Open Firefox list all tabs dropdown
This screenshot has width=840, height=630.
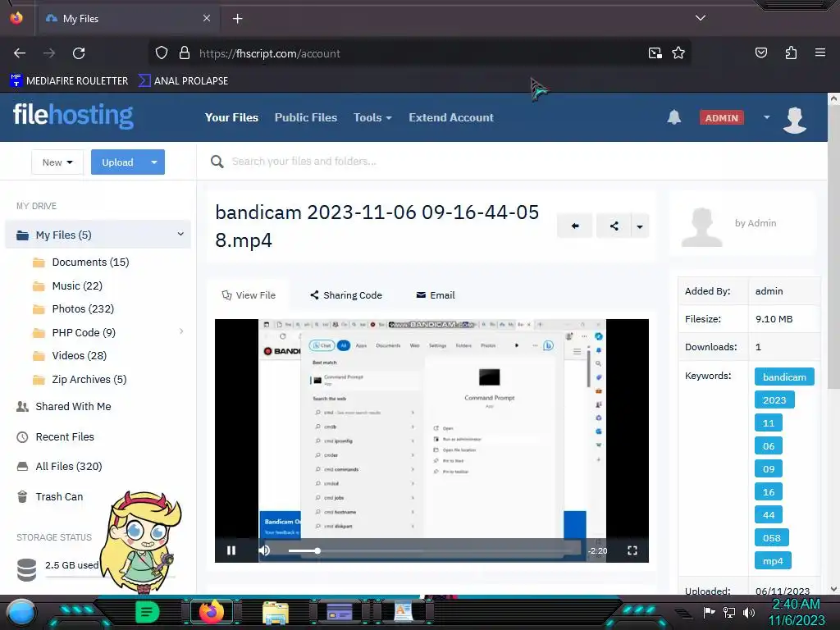click(x=701, y=18)
